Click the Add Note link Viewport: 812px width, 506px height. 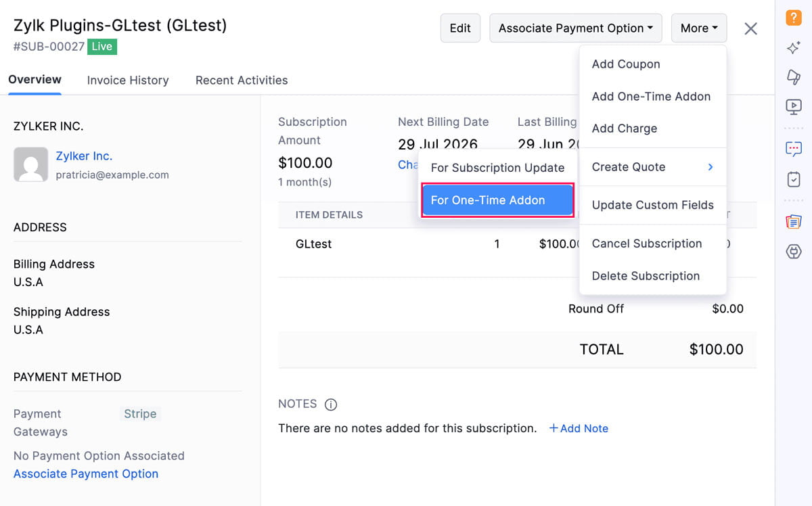(x=579, y=428)
